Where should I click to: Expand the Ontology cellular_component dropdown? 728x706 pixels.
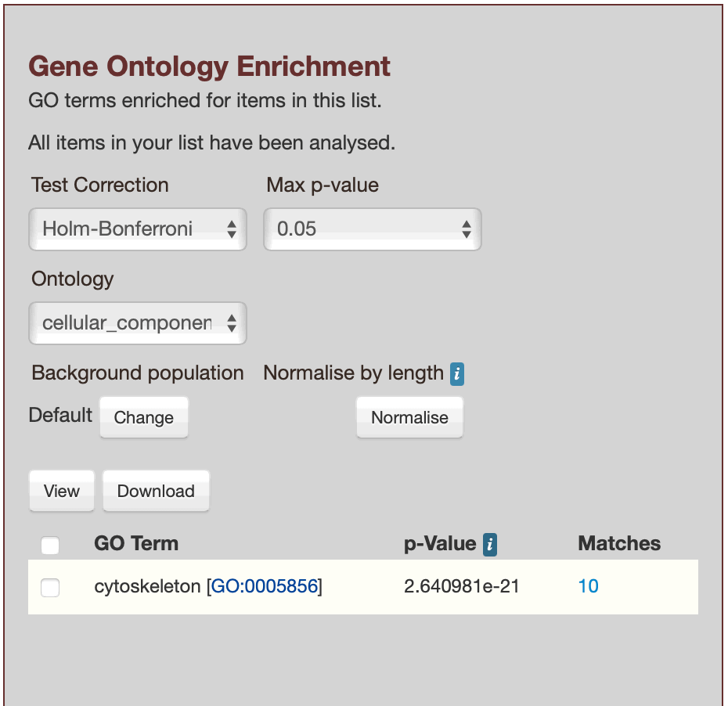coord(138,323)
